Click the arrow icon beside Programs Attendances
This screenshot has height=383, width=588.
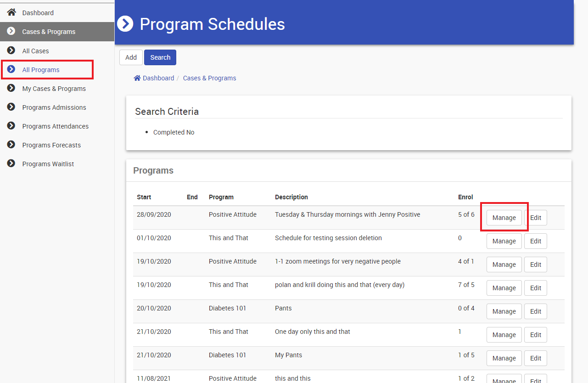[x=11, y=126]
